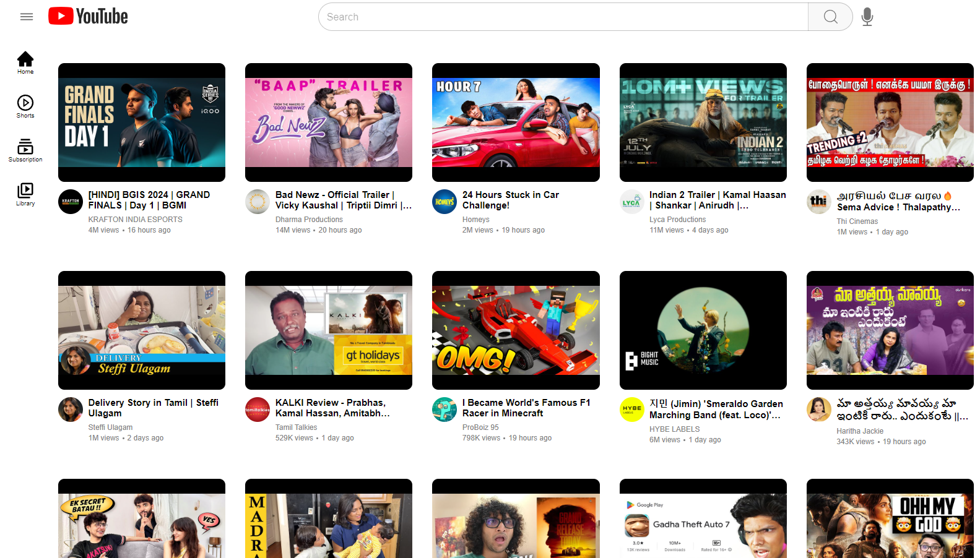Click the Thi Cinemas channel name

point(857,221)
